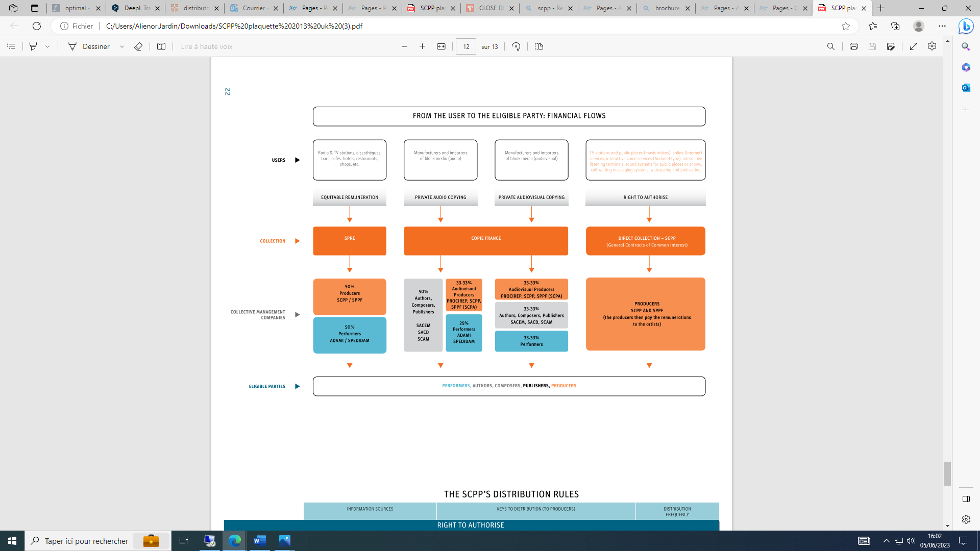The width and height of the screenshot is (980, 551).
Task: Rotate the PDF page
Action: [x=516, y=46]
